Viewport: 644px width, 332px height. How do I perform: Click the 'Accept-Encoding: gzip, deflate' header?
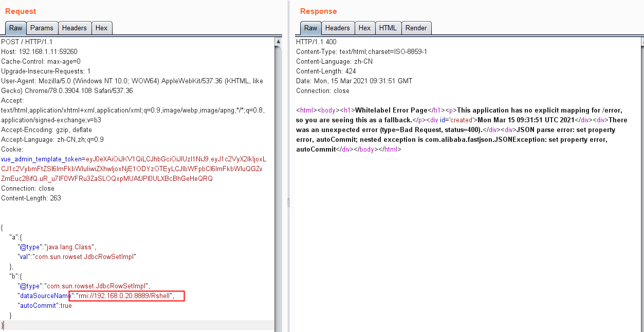[46, 130]
